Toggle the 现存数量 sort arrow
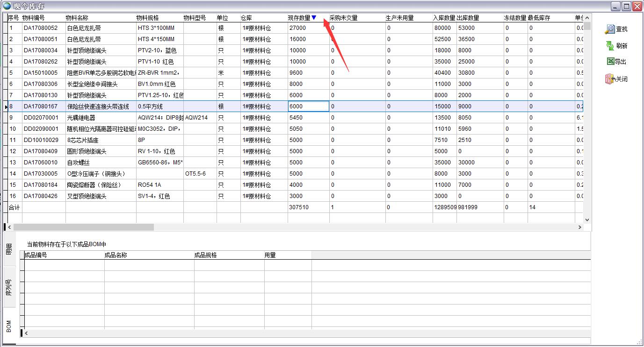The image size is (644, 347). (314, 18)
